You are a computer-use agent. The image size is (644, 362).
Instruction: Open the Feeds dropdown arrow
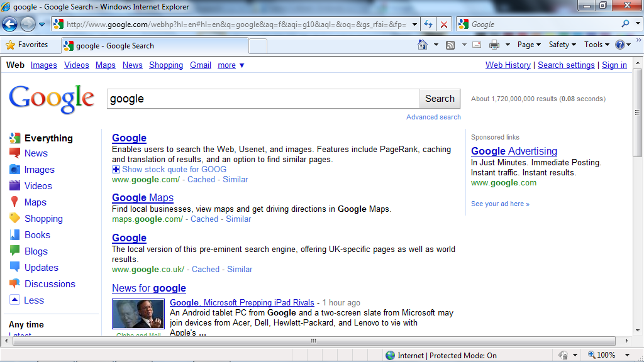464,45
